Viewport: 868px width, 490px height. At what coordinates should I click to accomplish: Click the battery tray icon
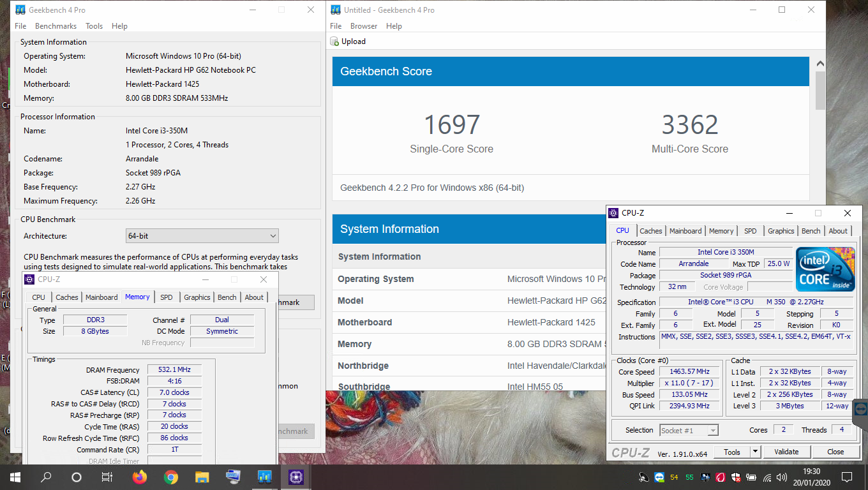coord(751,477)
